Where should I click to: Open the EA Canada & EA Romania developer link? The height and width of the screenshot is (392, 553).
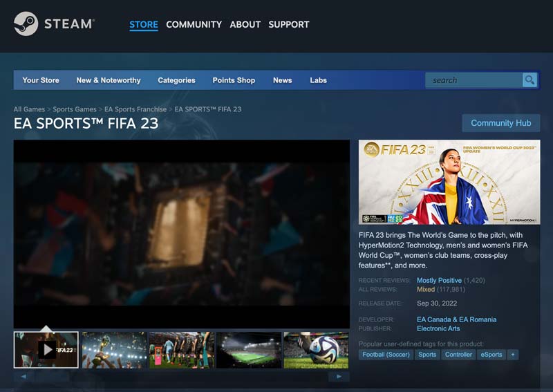tap(456, 319)
